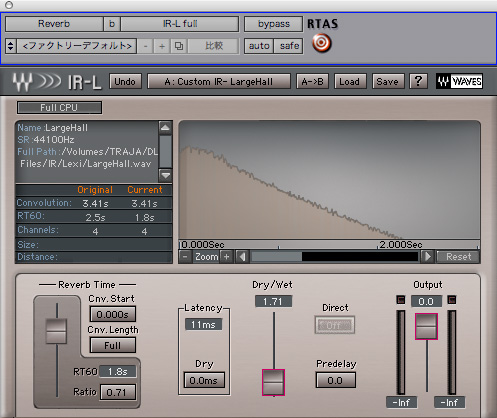497x418 pixels.
Task: Open the IR-L full plug-in selector
Action: pos(180,24)
